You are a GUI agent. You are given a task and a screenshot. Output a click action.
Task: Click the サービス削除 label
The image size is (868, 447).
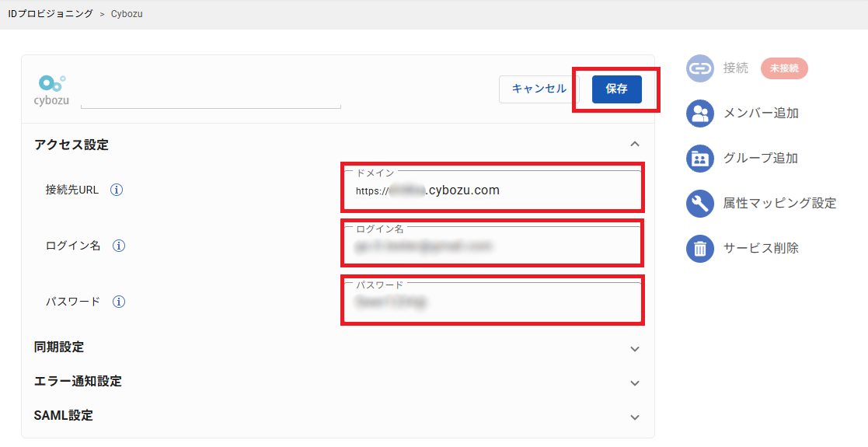coord(761,248)
